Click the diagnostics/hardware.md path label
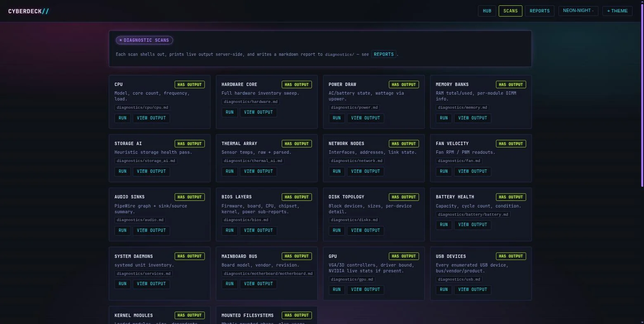The width and height of the screenshot is (644, 324). (x=250, y=102)
